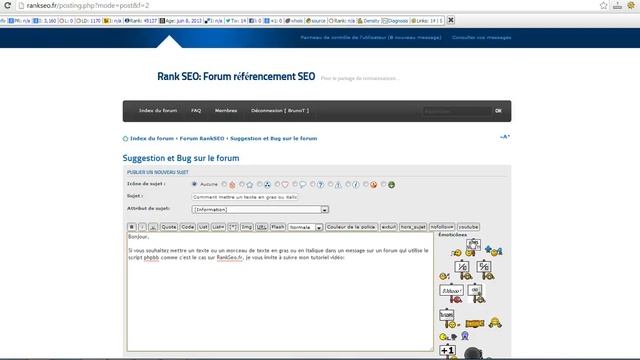Image resolution: width=640 pixels, height=360 pixels.
Task: Click the youtube BBCode button
Action: pos(468,227)
